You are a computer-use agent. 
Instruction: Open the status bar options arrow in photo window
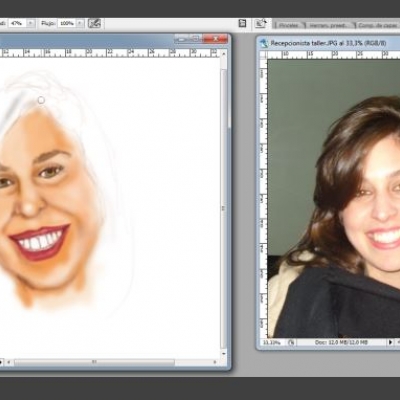click(390, 342)
